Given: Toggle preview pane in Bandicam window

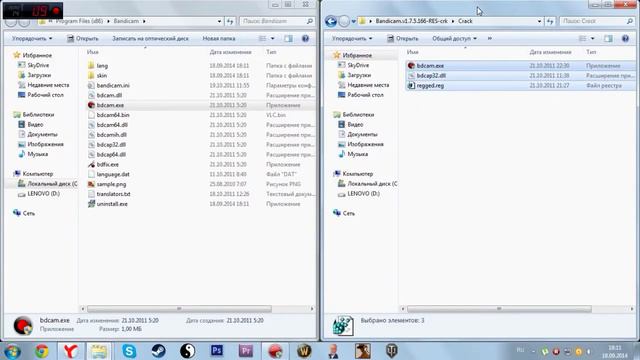Looking at the screenshot, I should [x=288, y=38].
